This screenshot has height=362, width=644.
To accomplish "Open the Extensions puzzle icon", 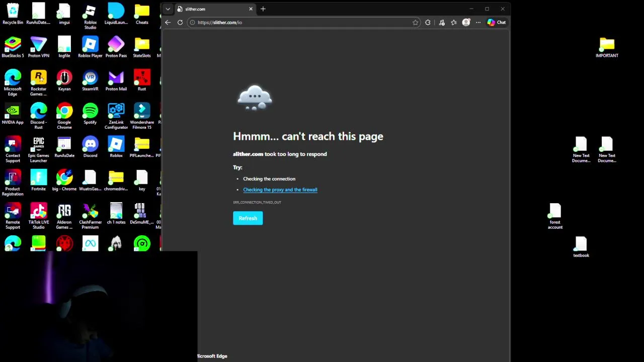I will coord(428,22).
